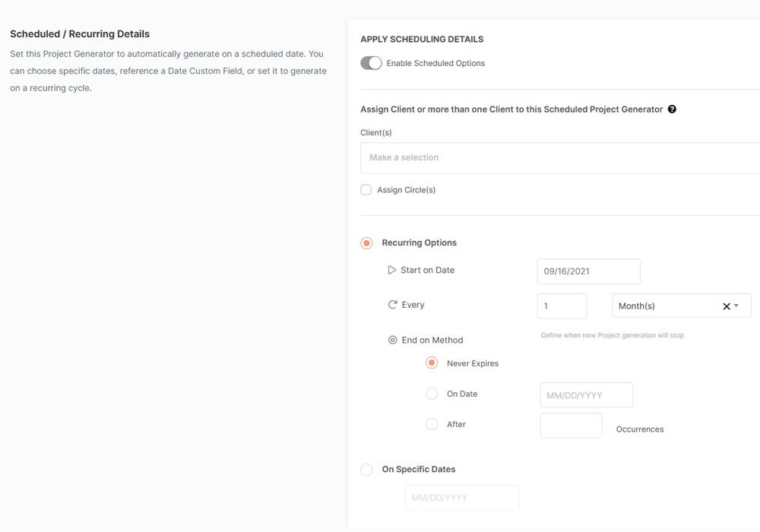Toggle the Enable Scheduled Options switch
Screen dimensions: 760x532
click(371, 63)
